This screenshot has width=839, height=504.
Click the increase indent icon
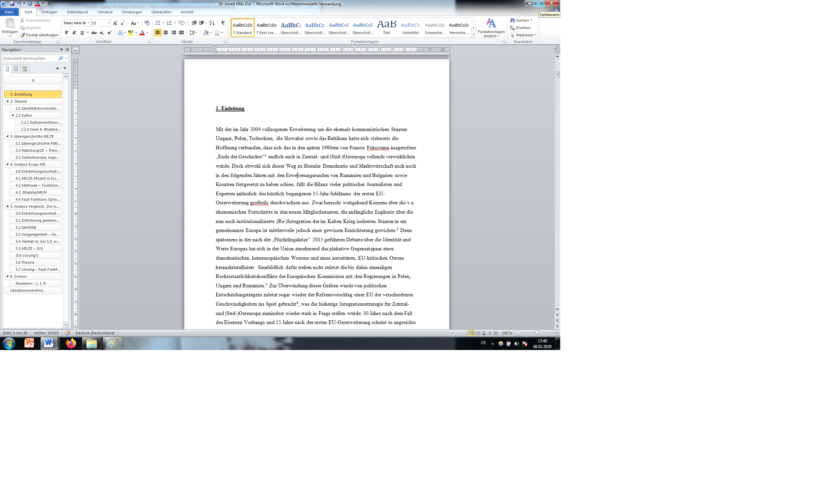202,23
